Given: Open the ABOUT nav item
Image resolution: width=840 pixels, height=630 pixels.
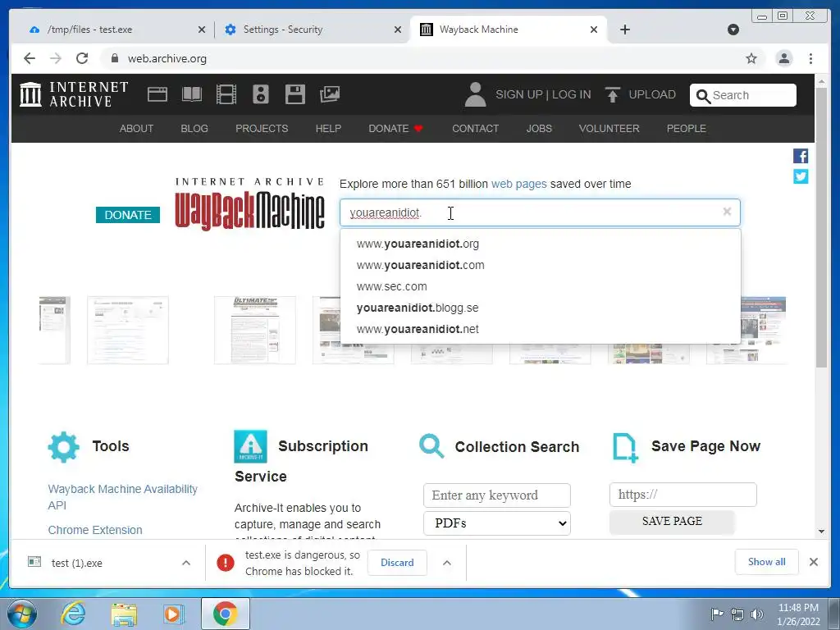Looking at the screenshot, I should coord(137,129).
